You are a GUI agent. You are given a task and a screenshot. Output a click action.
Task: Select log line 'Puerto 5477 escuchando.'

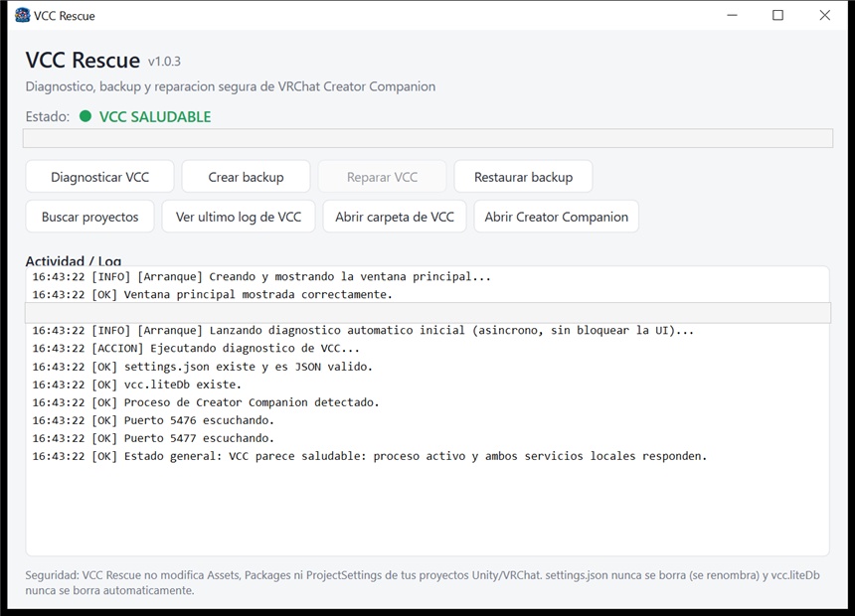(x=153, y=439)
